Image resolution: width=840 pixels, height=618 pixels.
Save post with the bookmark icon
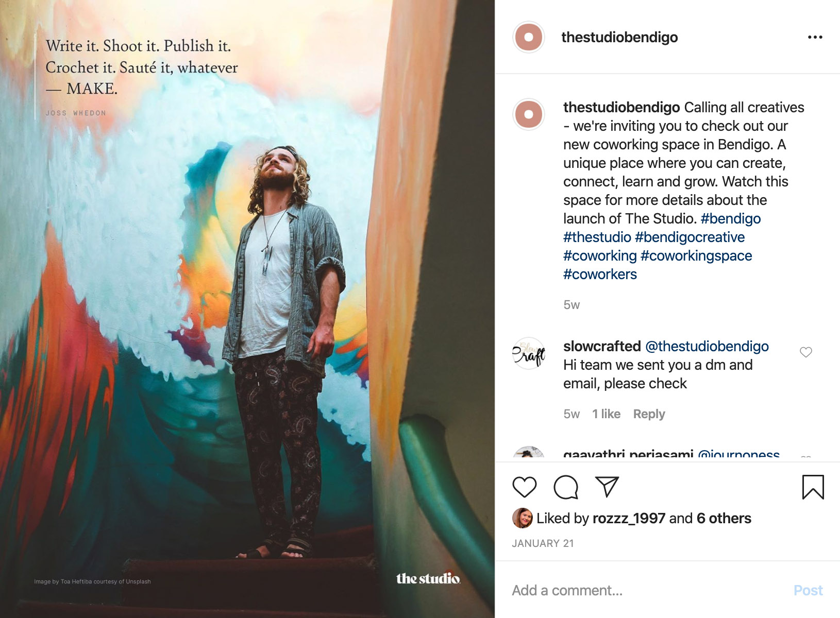pos(813,487)
